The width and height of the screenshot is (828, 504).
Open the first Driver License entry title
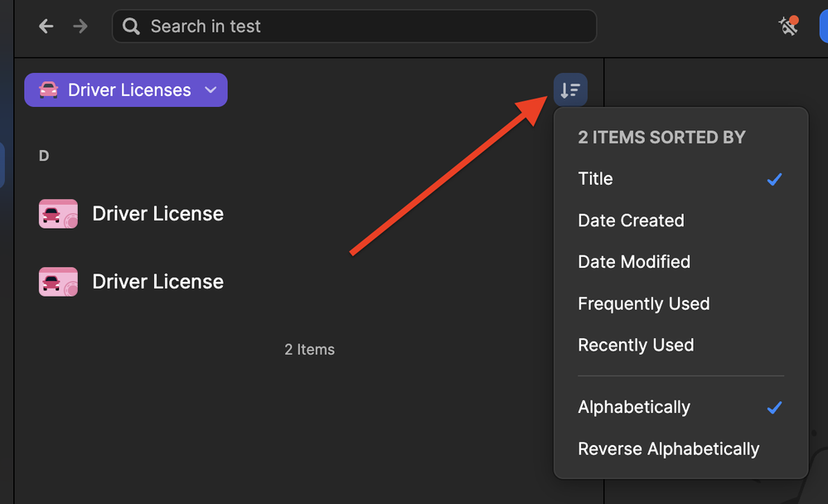(x=157, y=214)
